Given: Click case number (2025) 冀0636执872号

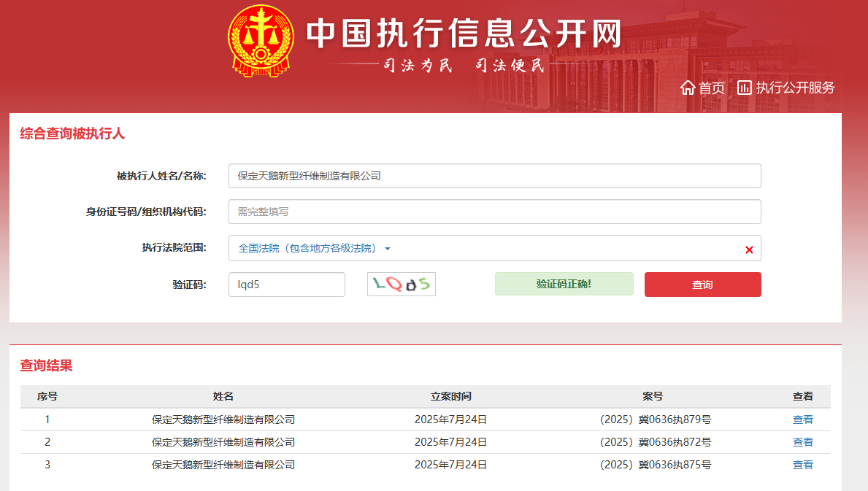Looking at the screenshot, I should point(656,442).
